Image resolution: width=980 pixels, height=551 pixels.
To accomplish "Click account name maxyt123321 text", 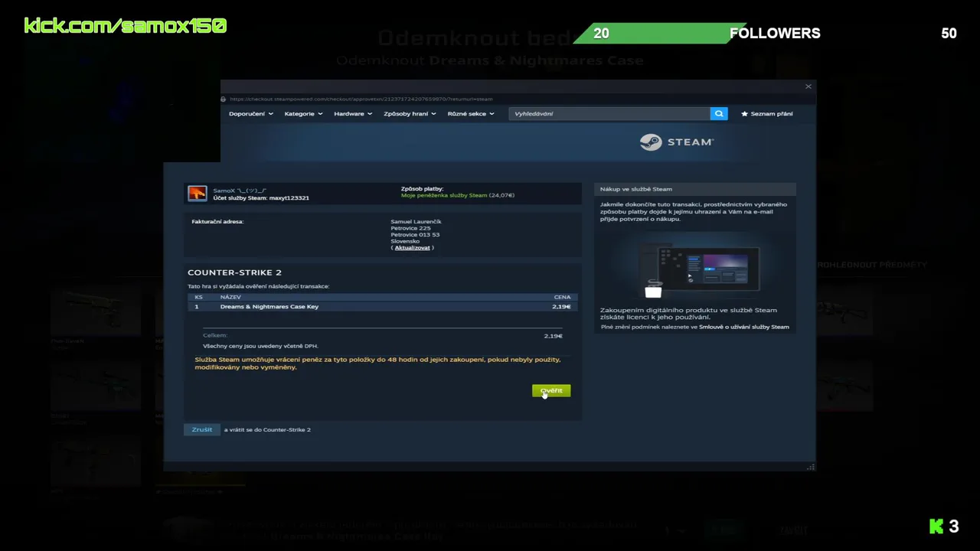I will click(x=289, y=198).
